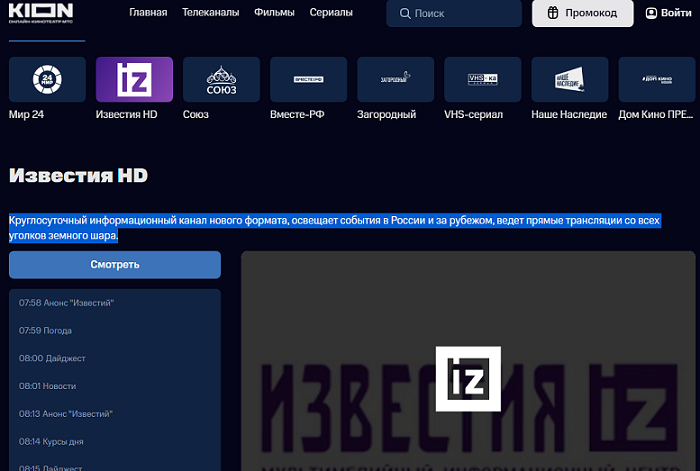This screenshot has height=471, width=700.
Task: Go to Сериалы section
Action: click(x=331, y=13)
